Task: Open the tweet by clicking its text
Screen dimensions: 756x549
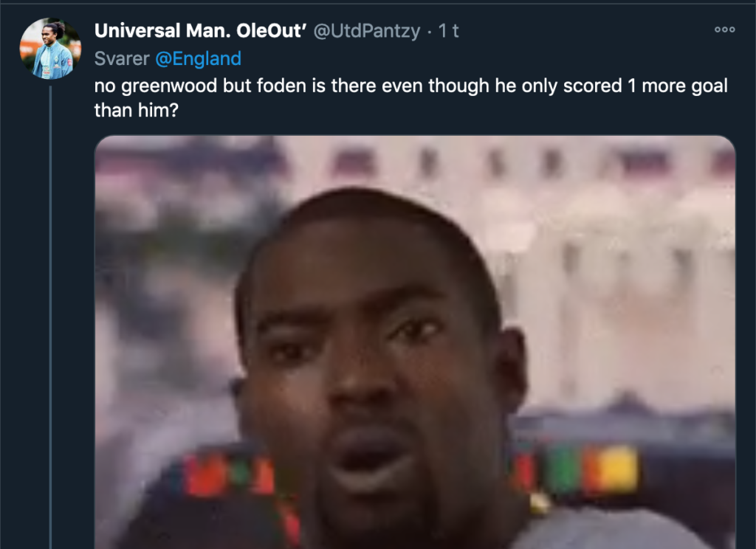Action: click(410, 98)
